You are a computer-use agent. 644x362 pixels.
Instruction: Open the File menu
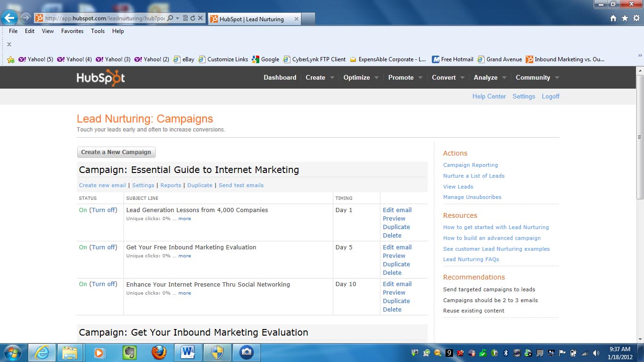point(13,31)
